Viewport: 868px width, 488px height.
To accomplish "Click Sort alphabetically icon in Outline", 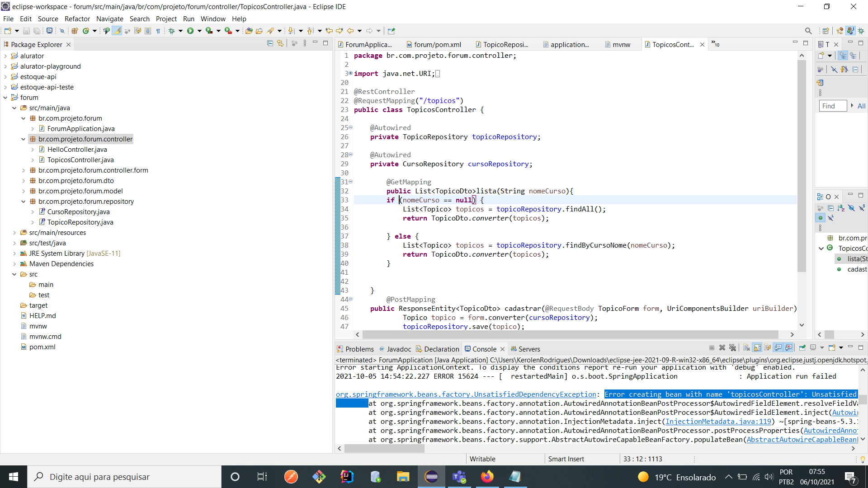I will pyautogui.click(x=841, y=208).
